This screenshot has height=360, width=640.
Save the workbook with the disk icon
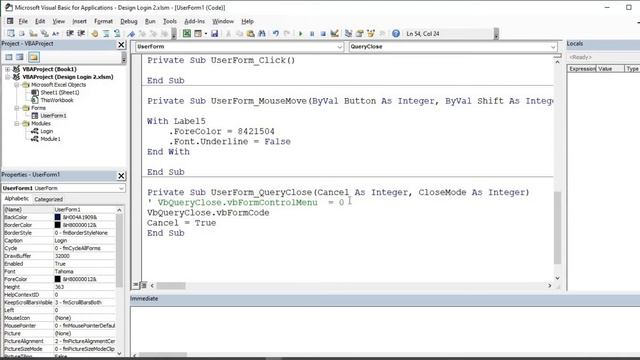click(214, 33)
